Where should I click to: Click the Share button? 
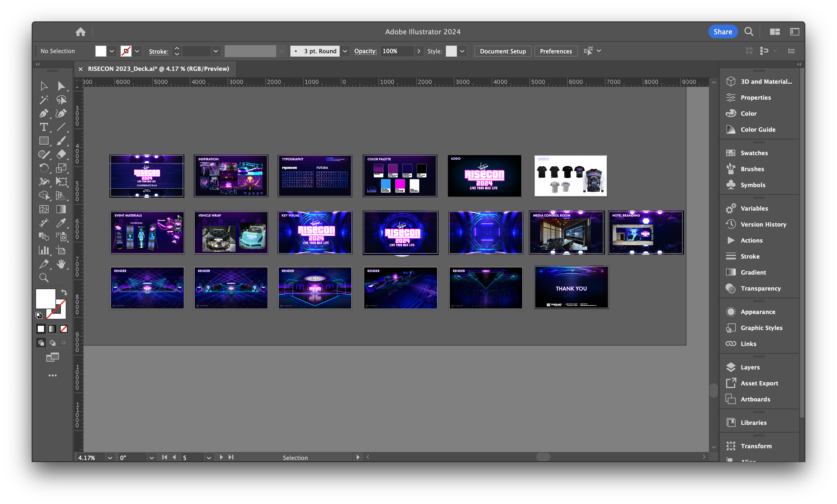[723, 32]
